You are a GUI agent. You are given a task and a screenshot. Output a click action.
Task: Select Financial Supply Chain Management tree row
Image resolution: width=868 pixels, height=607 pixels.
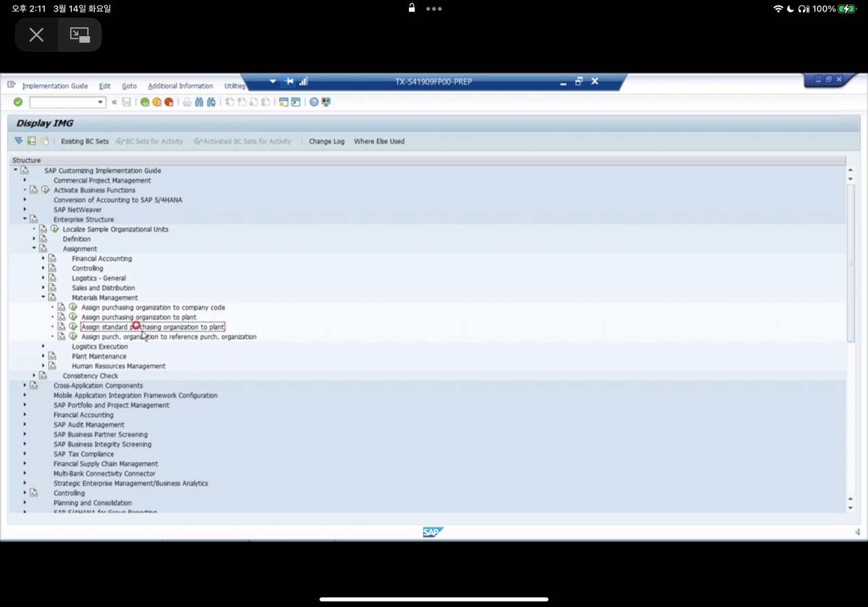106,464
